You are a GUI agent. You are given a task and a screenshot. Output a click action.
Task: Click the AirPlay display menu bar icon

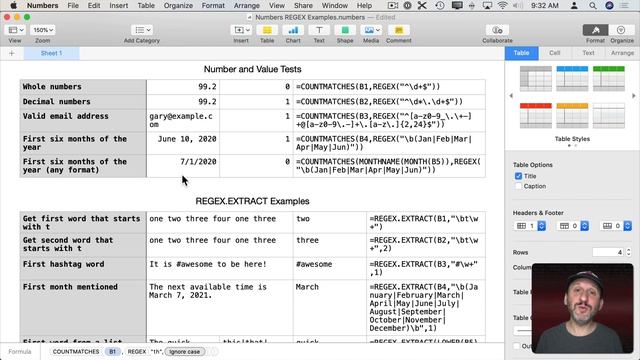tap(487, 5)
